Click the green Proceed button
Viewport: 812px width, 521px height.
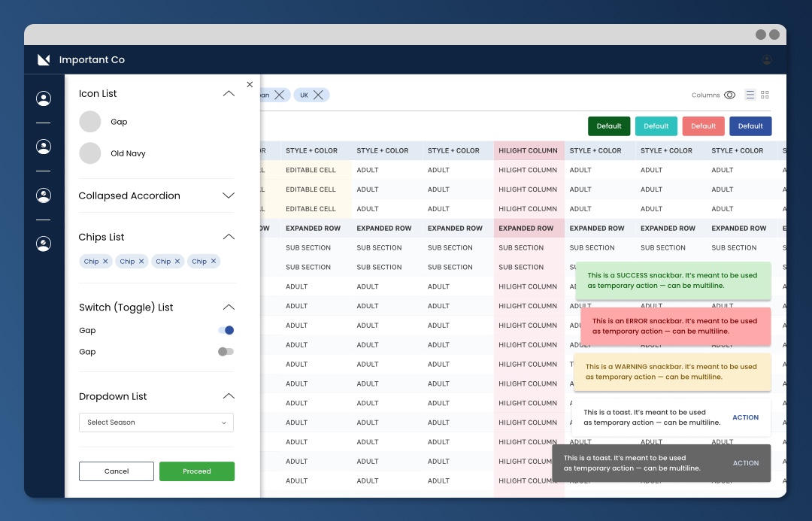(x=197, y=471)
